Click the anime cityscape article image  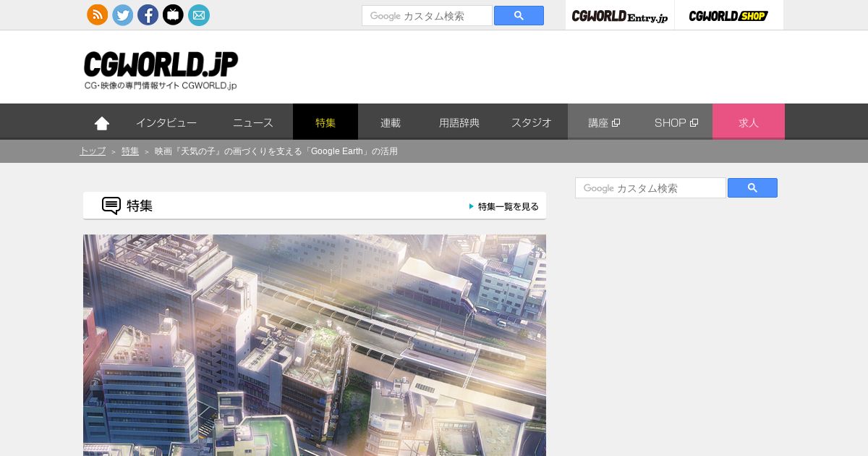coord(315,345)
